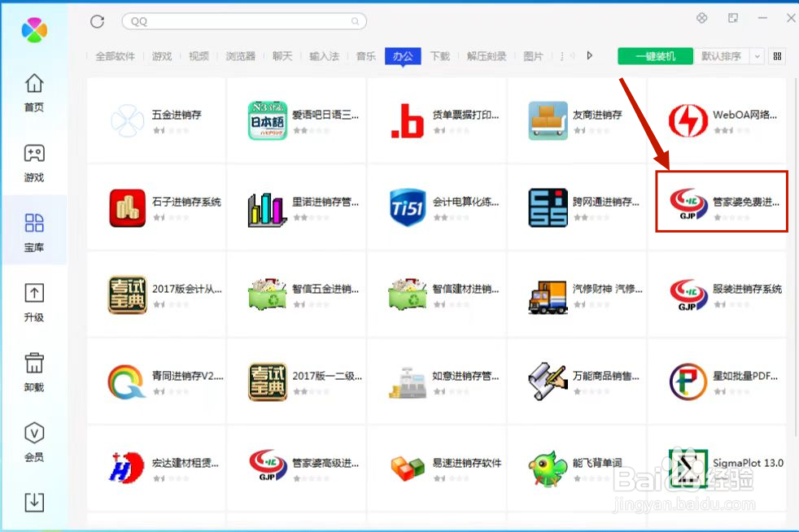This screenshot has width=799, height=532.
Task: Open 2017版一二级 考试宝典 icon
Action: (268, 382)
